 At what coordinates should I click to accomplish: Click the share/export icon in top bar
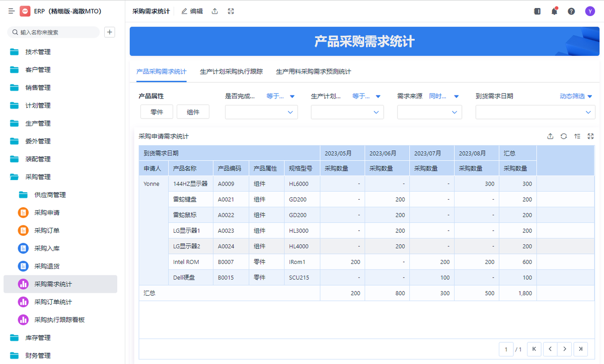pyautogui.click(x=215, y=11)
